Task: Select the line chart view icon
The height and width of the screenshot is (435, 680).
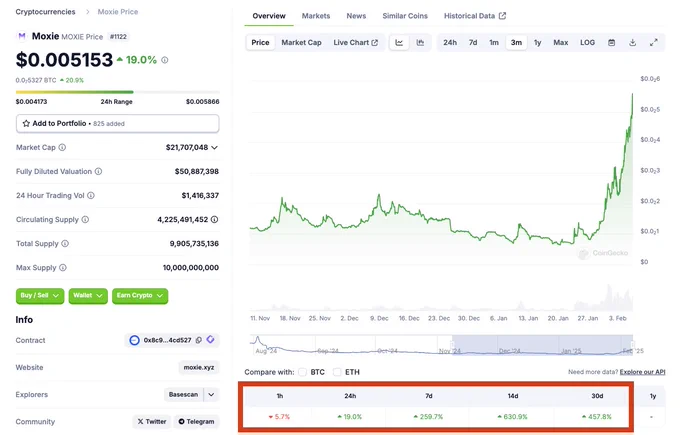Action: pyautogui.click(x=399, y=43)
